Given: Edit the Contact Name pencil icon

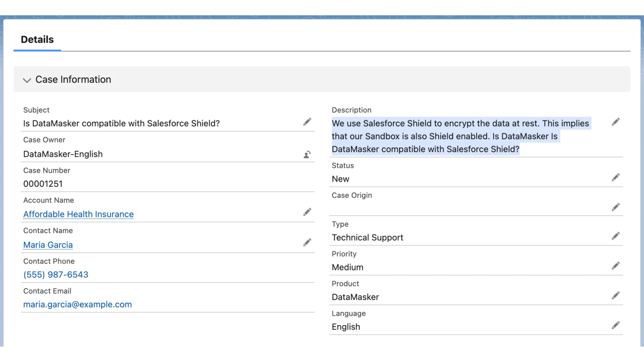Looking at the screenshot, I should 307,242.
